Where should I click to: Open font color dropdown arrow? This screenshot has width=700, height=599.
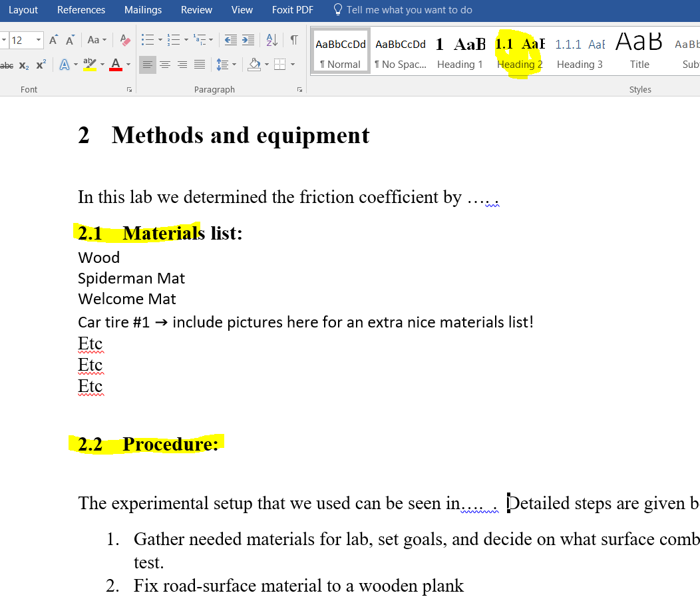[x=128, y=65]
